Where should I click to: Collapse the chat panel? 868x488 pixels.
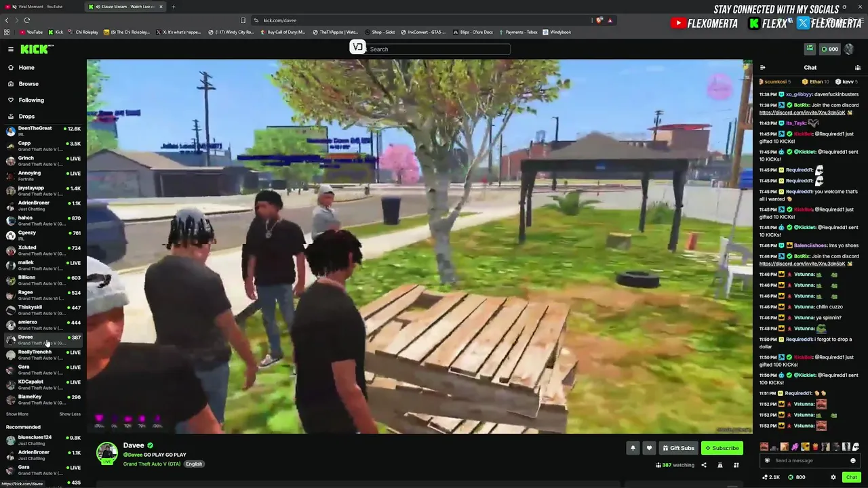pyautogui.click(x=763, y=68)
